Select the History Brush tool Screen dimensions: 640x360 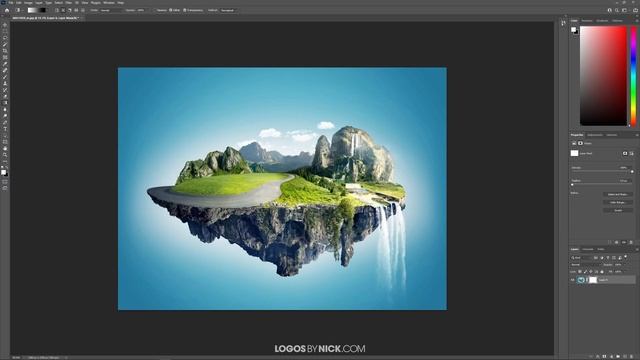tap(5, 90)
